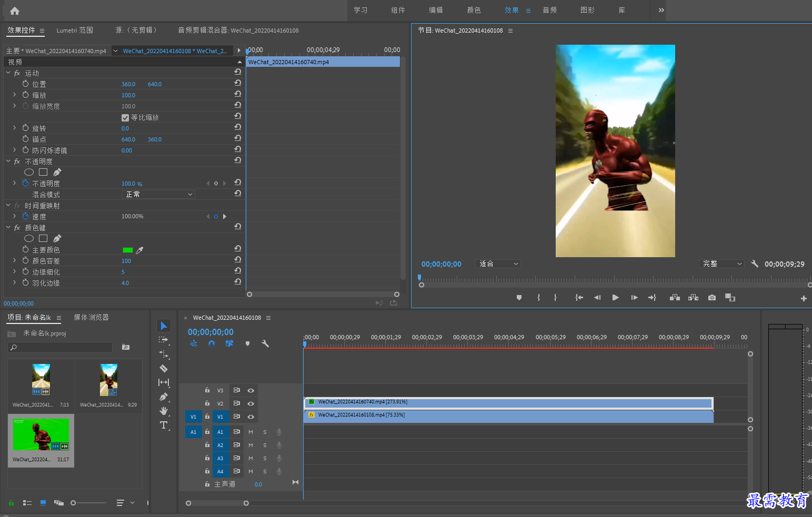Open Lumetri Scopes panel tab

(x=75, y=31)
